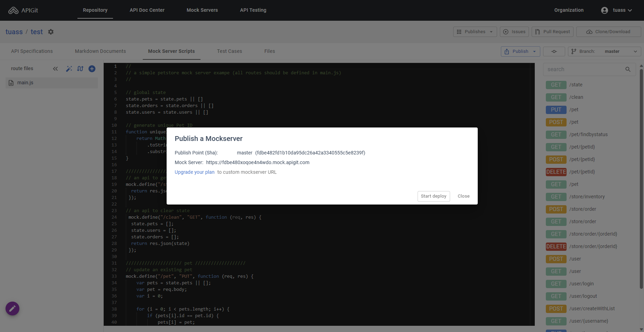Open the commit history icon button
The width and height of the screenshot is (644, 332).
(x=554, y=51)
